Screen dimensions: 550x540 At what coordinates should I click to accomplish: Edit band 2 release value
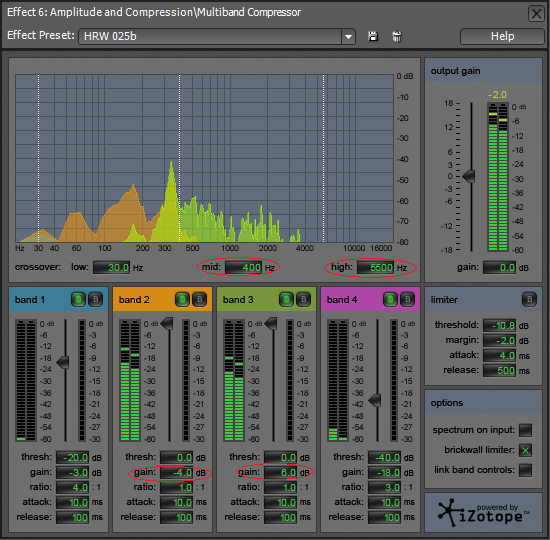(x=176, y=517)
